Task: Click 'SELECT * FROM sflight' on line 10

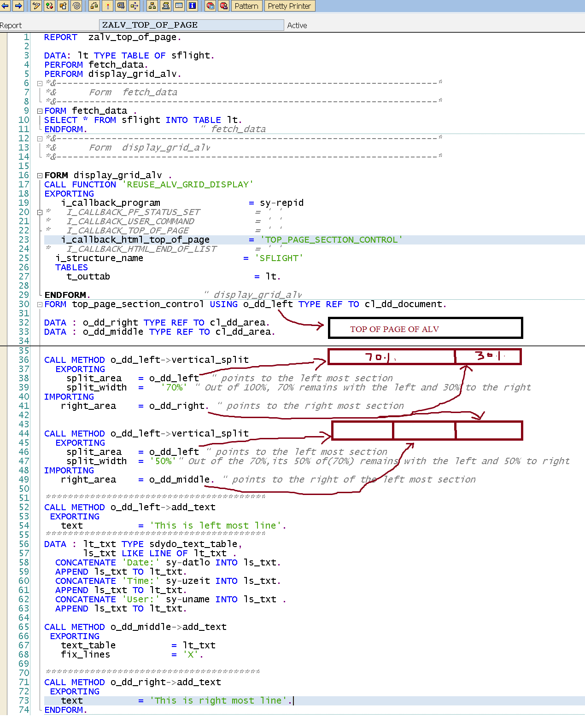Action: (x=102, y=120)
